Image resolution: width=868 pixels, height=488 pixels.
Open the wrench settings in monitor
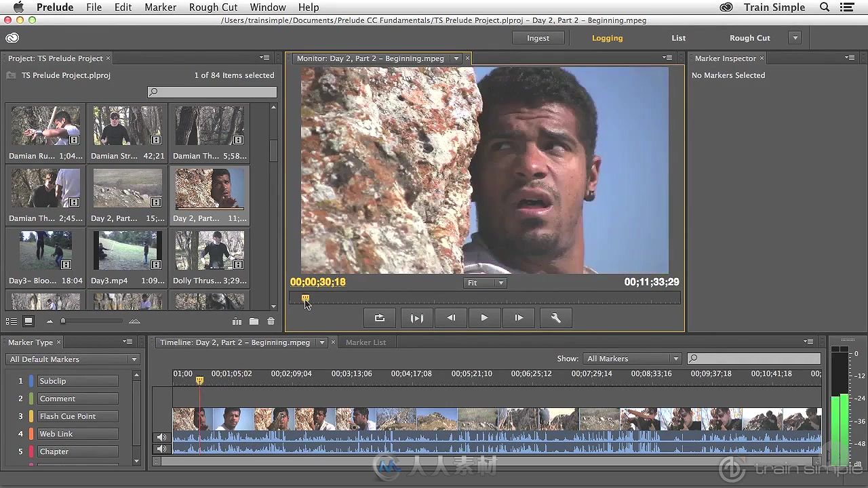(555, 318)
